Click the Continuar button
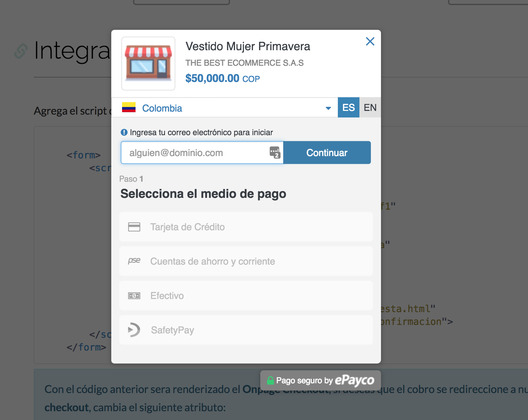Screen dimensions: 528x420 [327, 153]
